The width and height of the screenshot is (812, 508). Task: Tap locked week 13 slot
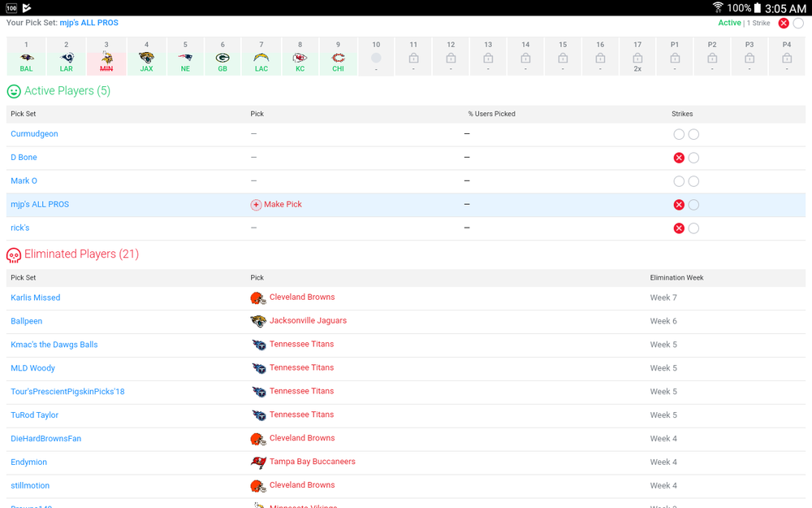coord(488,57)
